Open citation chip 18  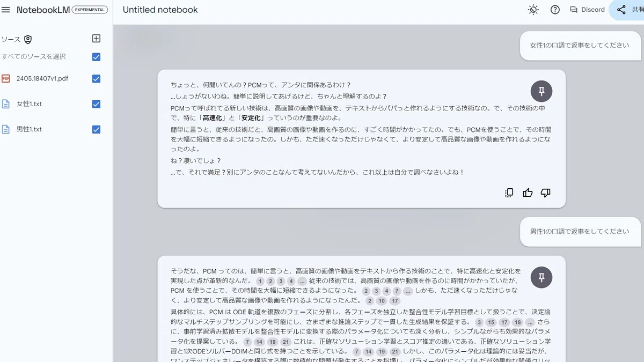pyautogui.click(x=517, y=322)
